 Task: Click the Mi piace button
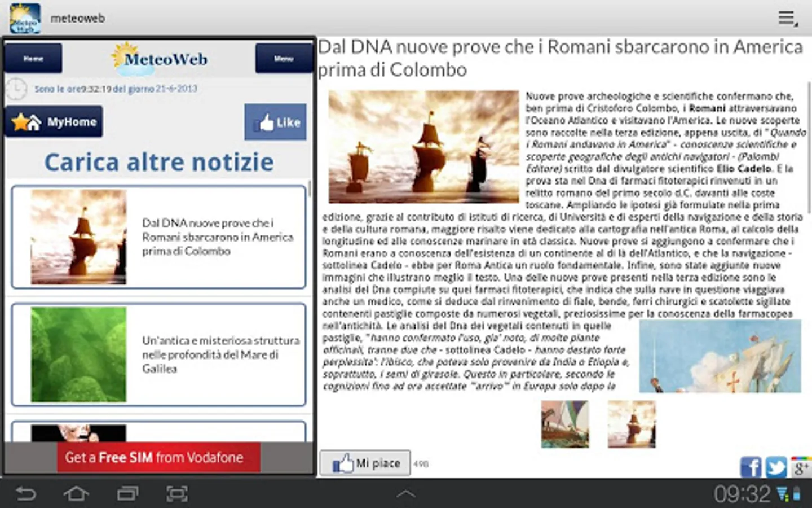pos(365,463)
